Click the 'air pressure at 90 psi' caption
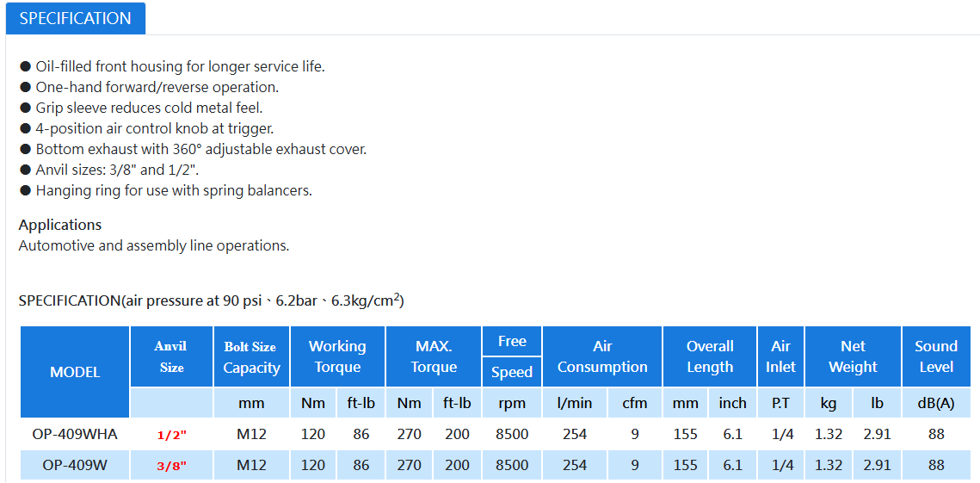 point(212,300)
